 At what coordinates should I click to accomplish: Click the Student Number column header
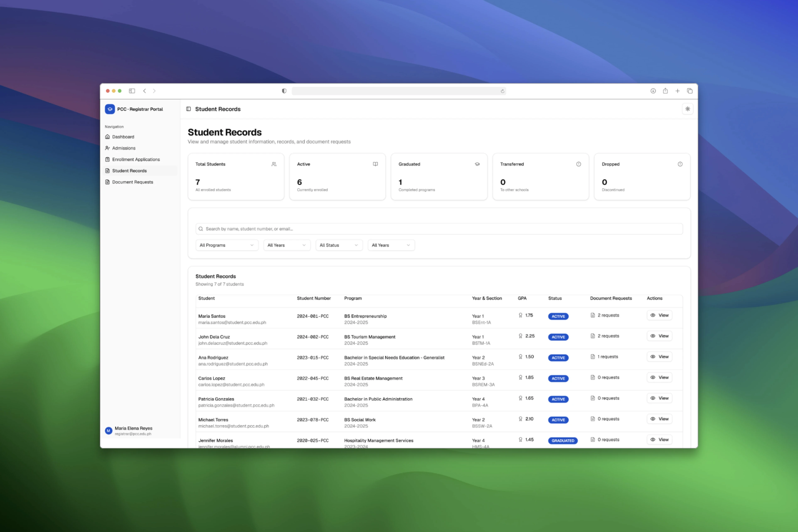314,298
